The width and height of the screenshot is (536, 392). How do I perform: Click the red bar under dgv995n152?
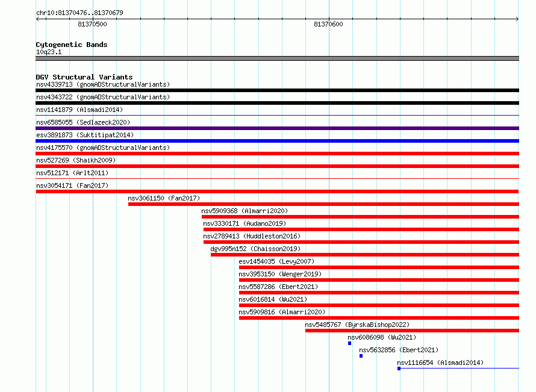pyautogui.click(x=365, y=255)
